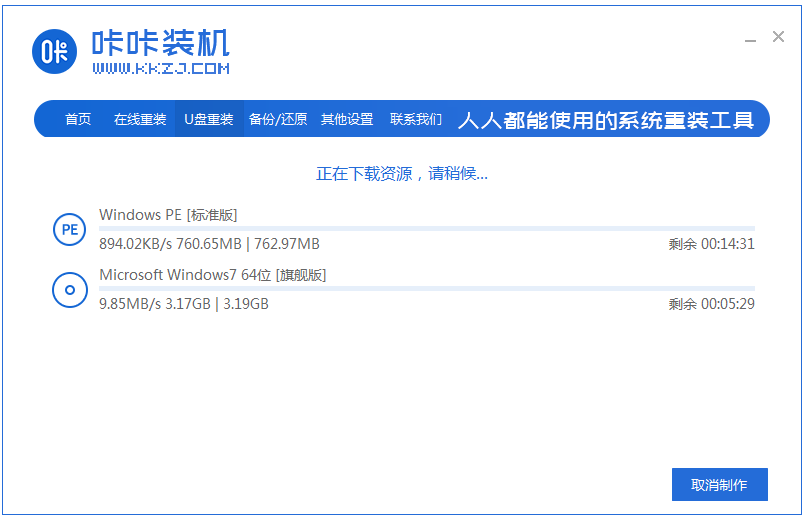The width and height of the screenshot is (807, 519).
Task: Go to the 其他设置 tab
Action: (347, 119)
